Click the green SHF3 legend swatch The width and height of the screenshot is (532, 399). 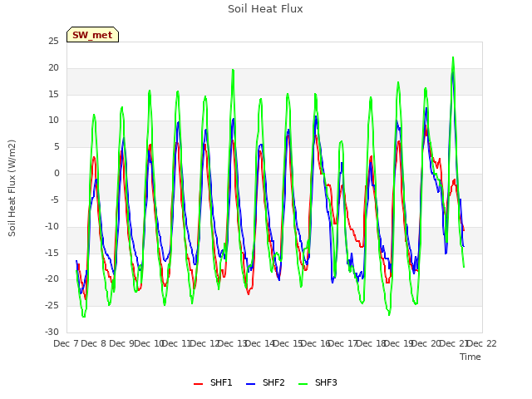[x=303, y=384]
